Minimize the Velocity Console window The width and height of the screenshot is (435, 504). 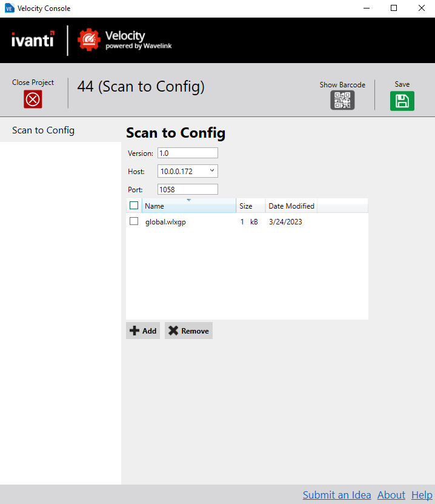coord(366,8)
